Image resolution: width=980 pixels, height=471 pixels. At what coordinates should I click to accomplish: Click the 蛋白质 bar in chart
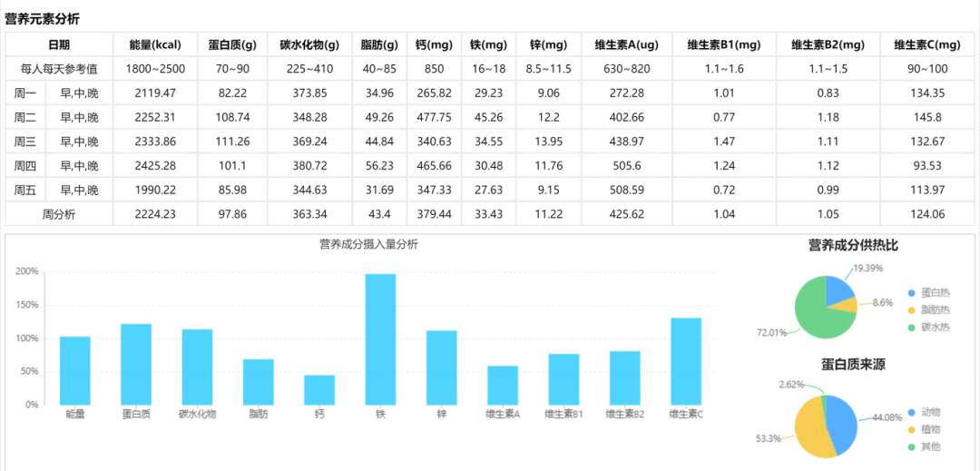tap(136, 364)
